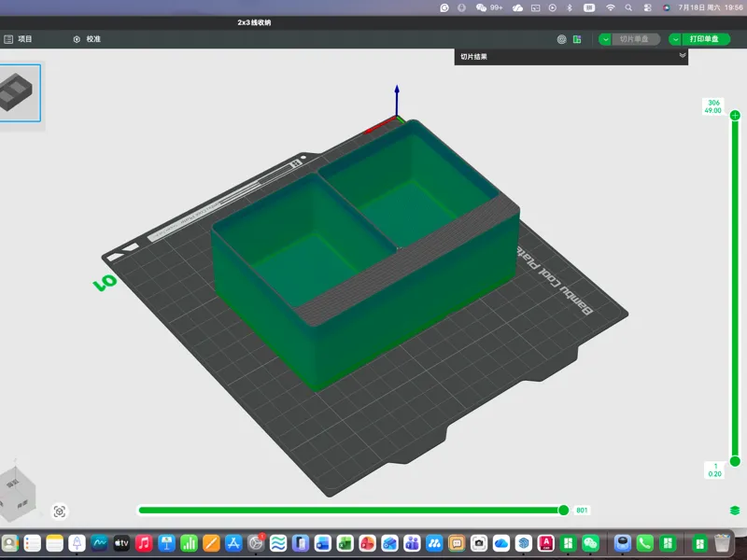Click the horizontal move slider handle at 801
Screen dimensions: 747x560
pyautogui.click(x=563, y=510)
